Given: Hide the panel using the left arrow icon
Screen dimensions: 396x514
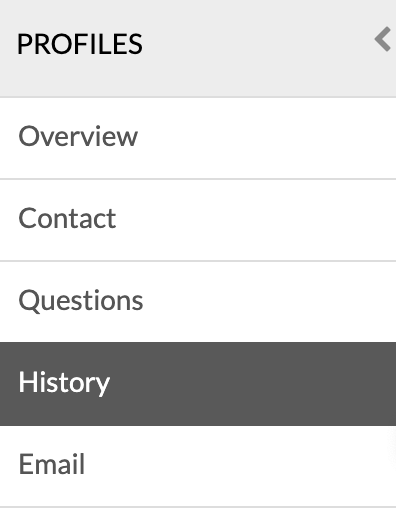Looking at the screenshot, I should 383,39.
